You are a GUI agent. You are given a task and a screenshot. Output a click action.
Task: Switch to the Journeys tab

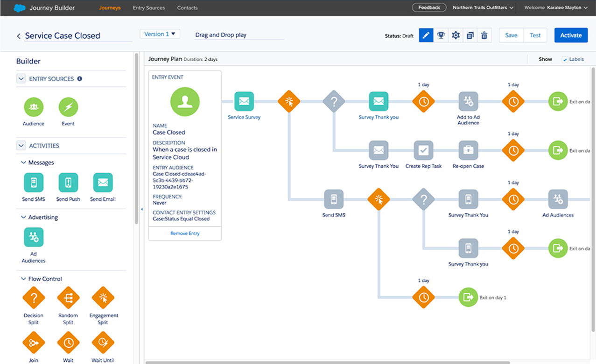[x=110, y=8]
